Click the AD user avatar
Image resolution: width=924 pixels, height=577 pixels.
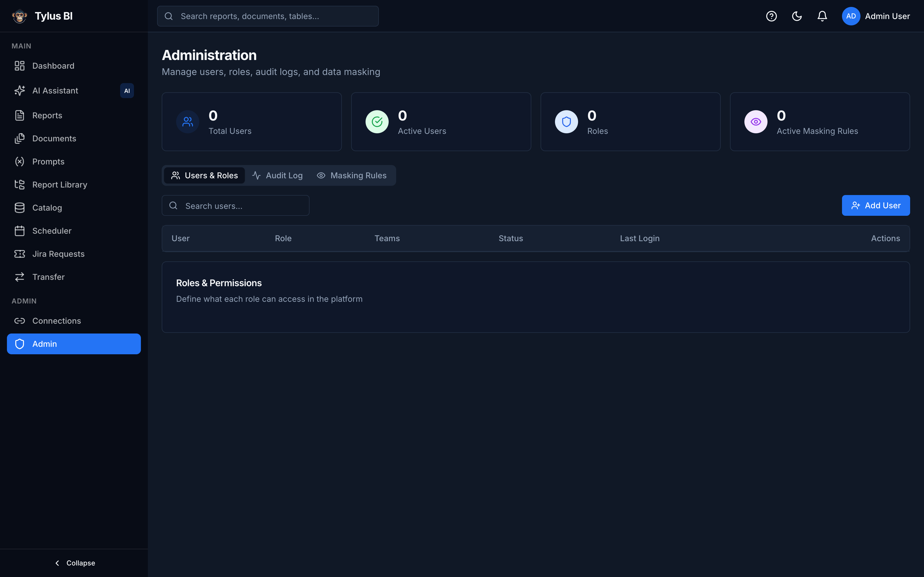point(851,16)
